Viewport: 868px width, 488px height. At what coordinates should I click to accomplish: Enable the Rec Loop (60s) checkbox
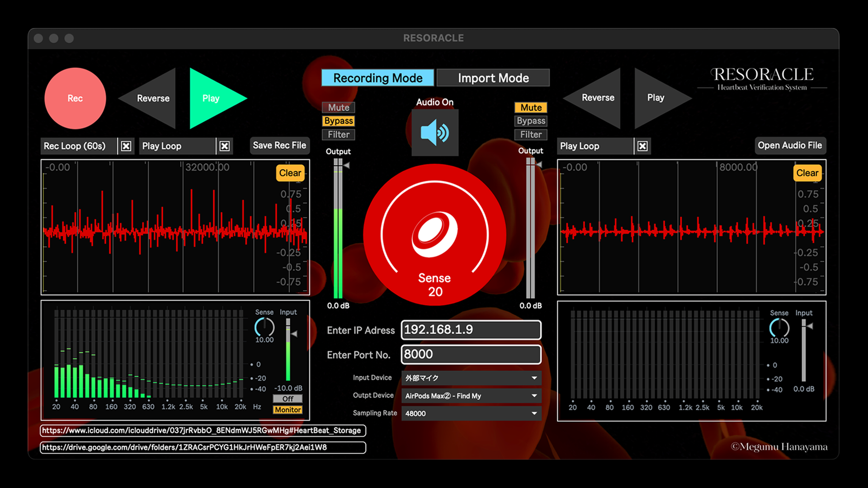[126, 146]
